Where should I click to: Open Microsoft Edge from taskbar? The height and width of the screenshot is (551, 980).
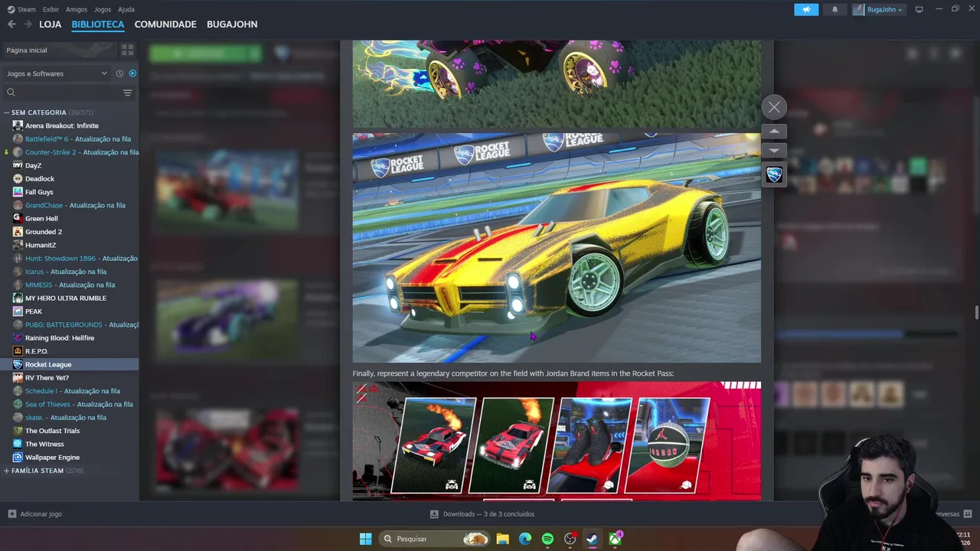pos(525,539)
